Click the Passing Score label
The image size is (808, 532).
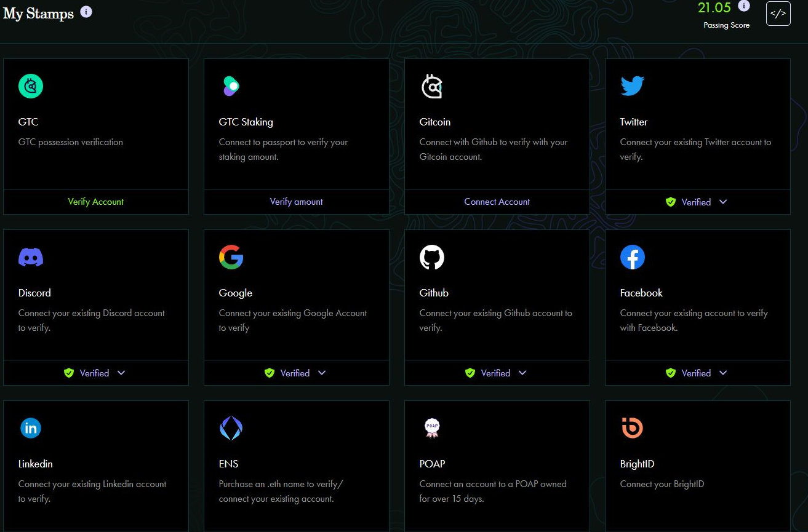727,25
